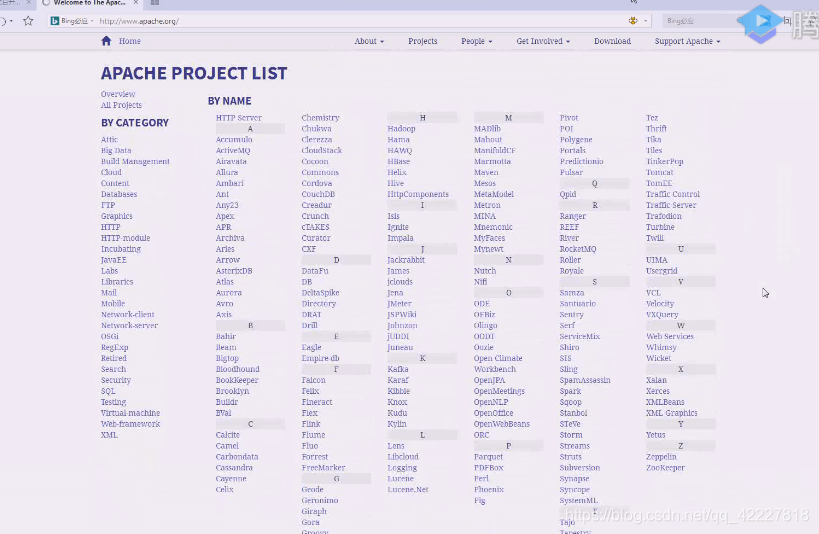
Task: Open the CouchDB project
Action: [318, 194]
